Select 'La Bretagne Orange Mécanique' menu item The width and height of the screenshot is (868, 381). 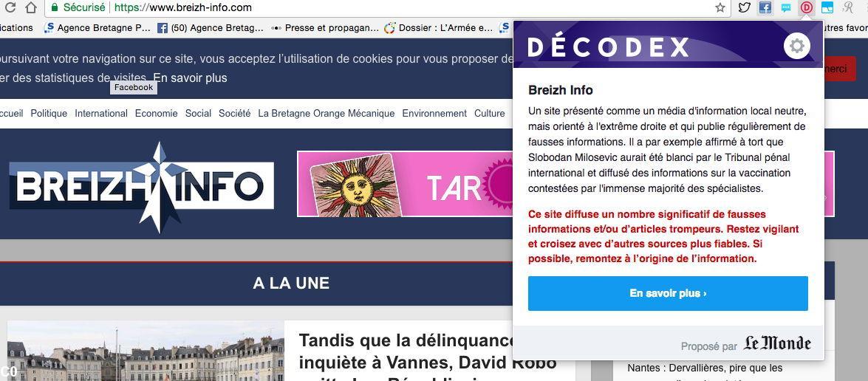[326, 113]
